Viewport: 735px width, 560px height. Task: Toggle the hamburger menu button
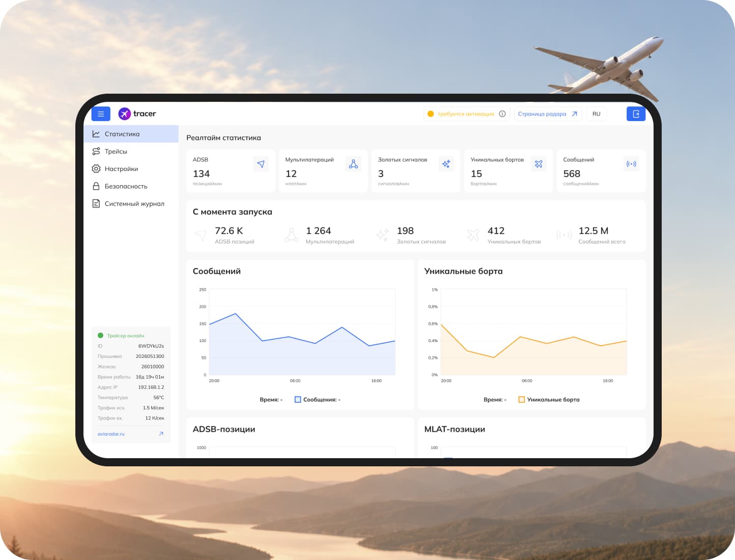(101, 114)
